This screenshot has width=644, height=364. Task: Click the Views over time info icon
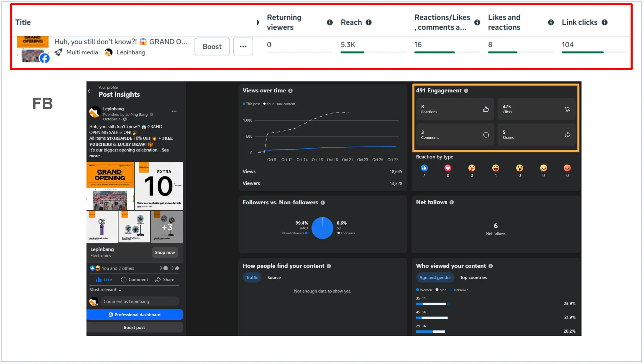pos(290,91)
